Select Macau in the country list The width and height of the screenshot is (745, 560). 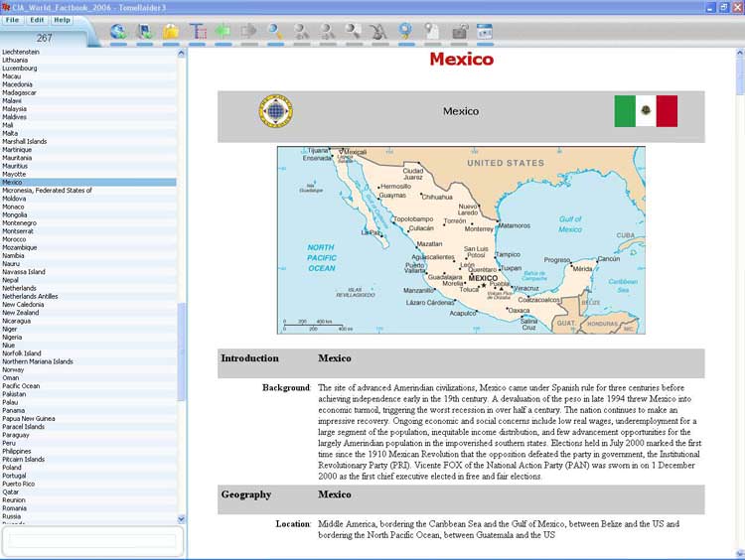pyautogui.click(x=11, y=76)
